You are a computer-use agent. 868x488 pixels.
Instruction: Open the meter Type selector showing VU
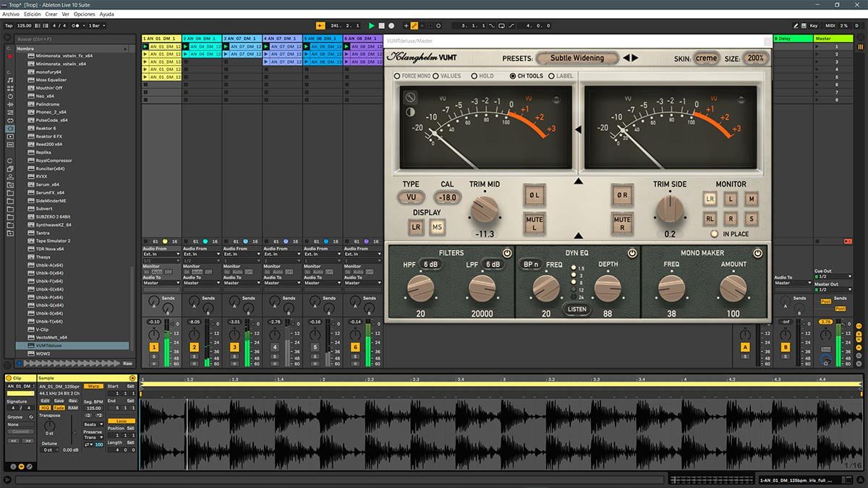(411, 197)
